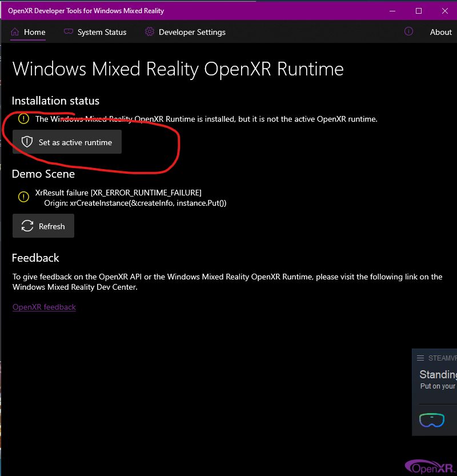
Task: Close the OpenXR Developer Tools window
Action: [445, 11]
